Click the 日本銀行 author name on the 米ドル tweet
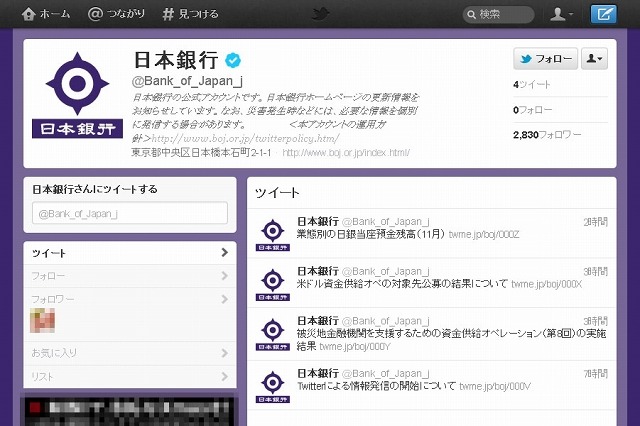Viewport: 640px width, 426px height. 318,271
